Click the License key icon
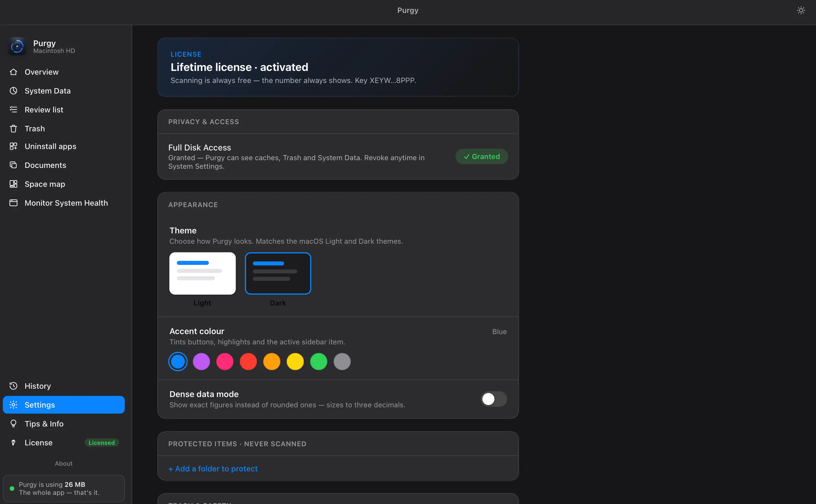The image size is (816, 504). coord(13,443)
